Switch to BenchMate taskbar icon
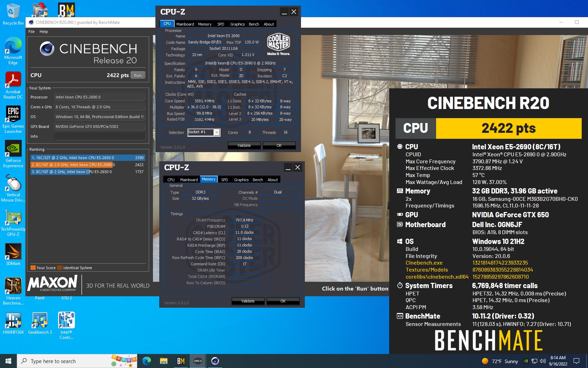Image resolution: width=588 pixels, height=368 pixels. point(181,361)
